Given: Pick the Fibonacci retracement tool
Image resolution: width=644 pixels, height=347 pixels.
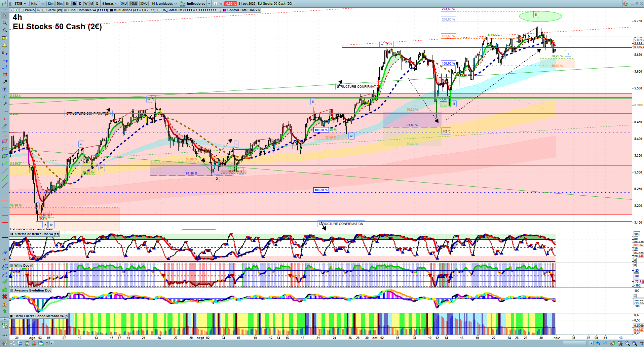Looking at the screenshot, I should coord(5,52).
